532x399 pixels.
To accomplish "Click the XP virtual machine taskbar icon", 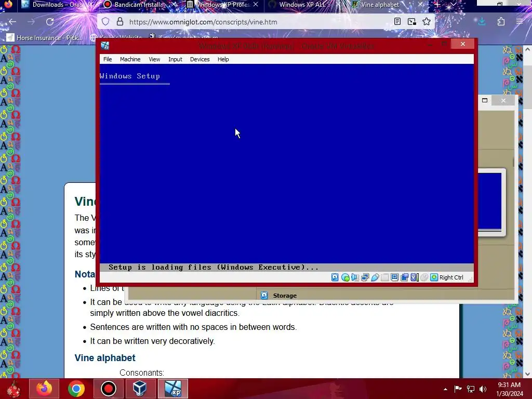I will coord(172,389).
